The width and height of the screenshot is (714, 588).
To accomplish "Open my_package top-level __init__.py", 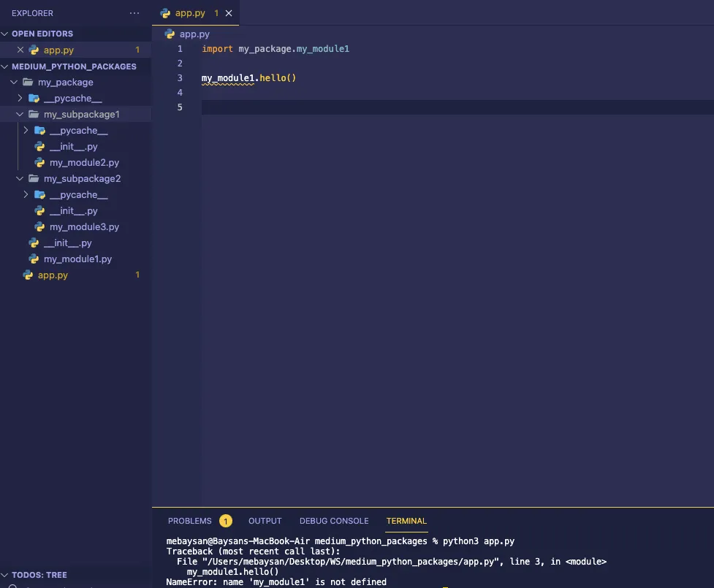I will (67, 243).
